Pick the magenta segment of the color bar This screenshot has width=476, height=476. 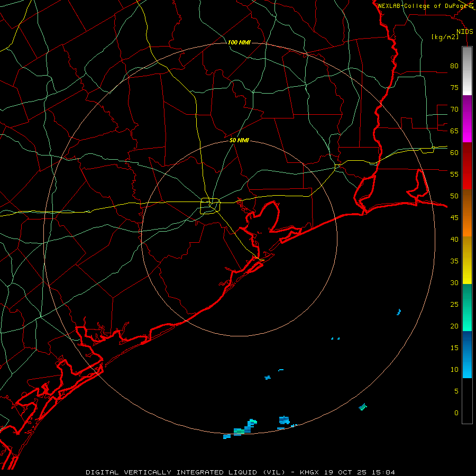[467, 119]
